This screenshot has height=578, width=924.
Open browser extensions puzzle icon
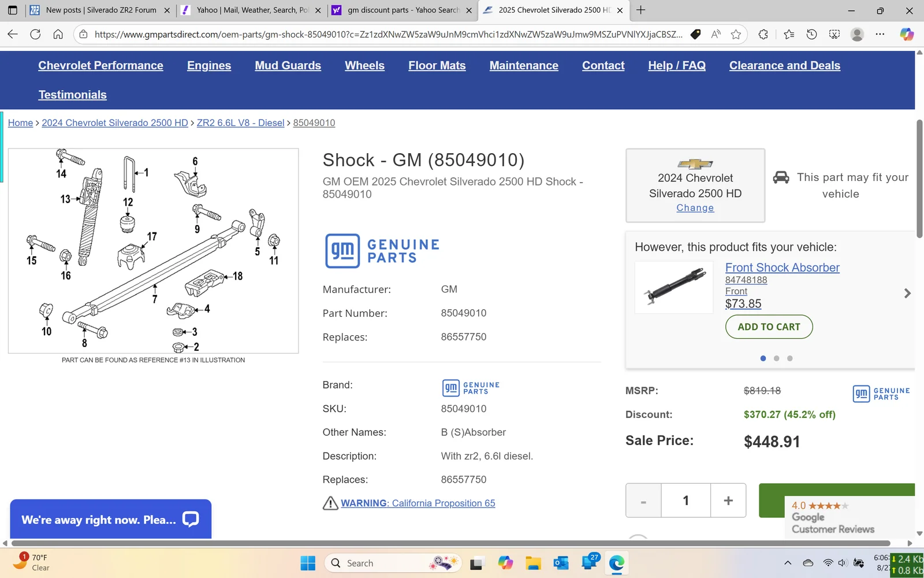(763, 34)
